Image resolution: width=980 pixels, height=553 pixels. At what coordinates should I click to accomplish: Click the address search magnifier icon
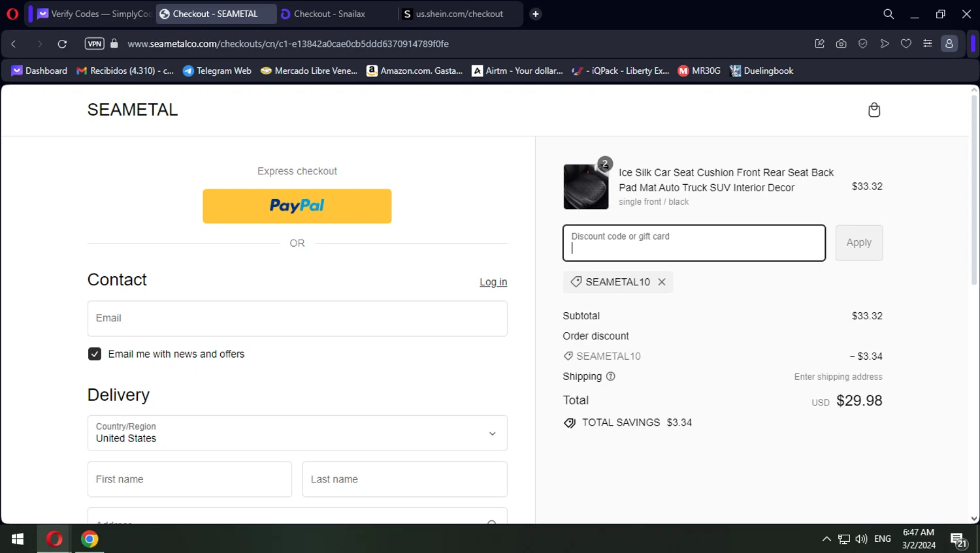pyautogui.click(x=492, y=522)
